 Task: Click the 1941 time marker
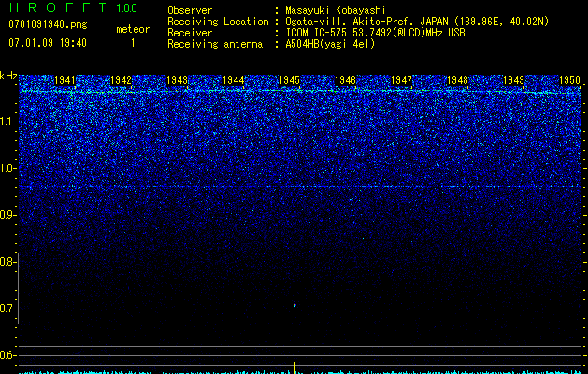point(65,80)
